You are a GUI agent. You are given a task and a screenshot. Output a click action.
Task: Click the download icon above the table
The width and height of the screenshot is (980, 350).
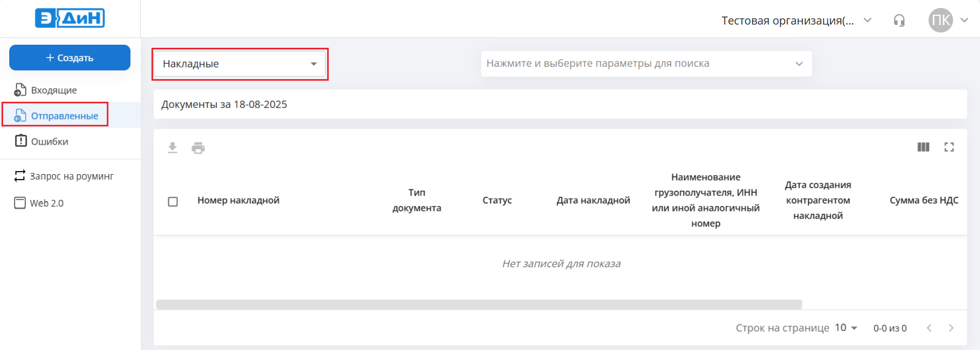click(173, 148)
